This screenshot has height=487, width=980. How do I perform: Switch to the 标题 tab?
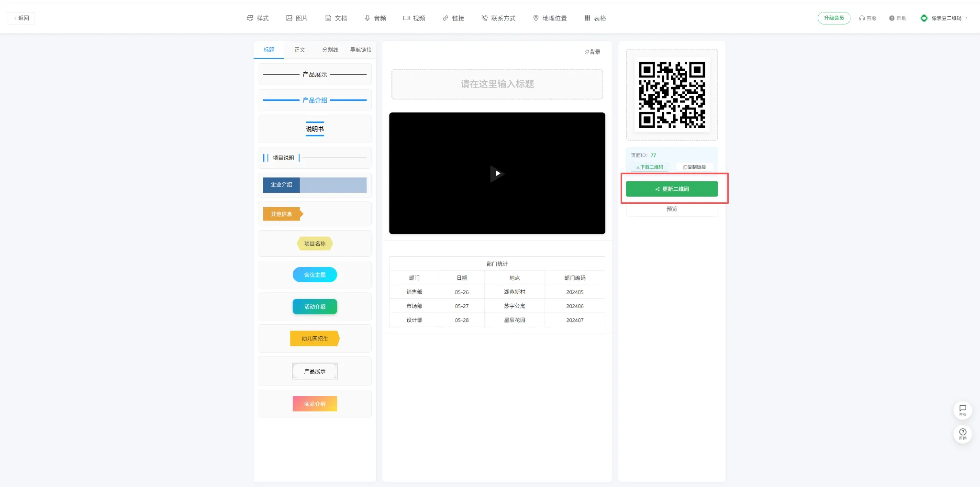point(269,50)
